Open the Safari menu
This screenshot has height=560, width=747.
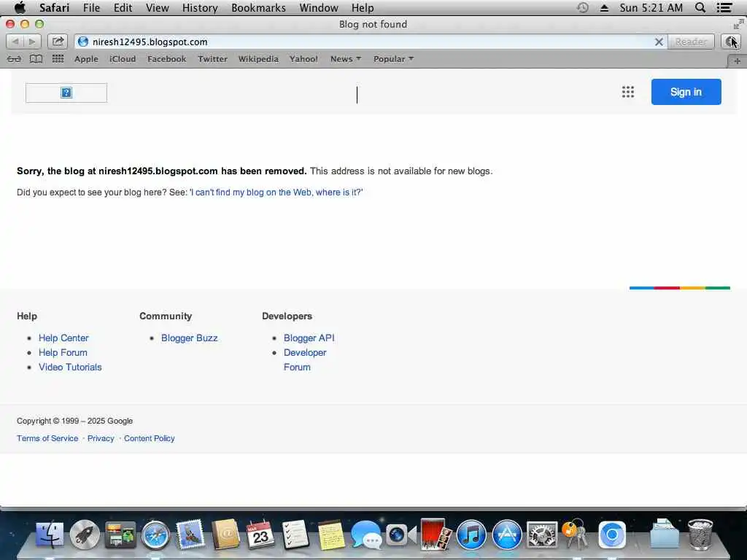[x=54, y=7]
